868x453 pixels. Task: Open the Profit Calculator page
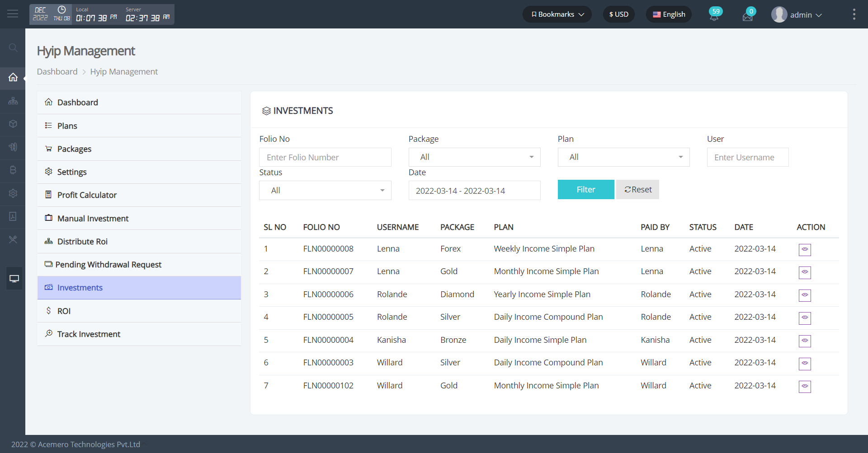pos(87,195)
